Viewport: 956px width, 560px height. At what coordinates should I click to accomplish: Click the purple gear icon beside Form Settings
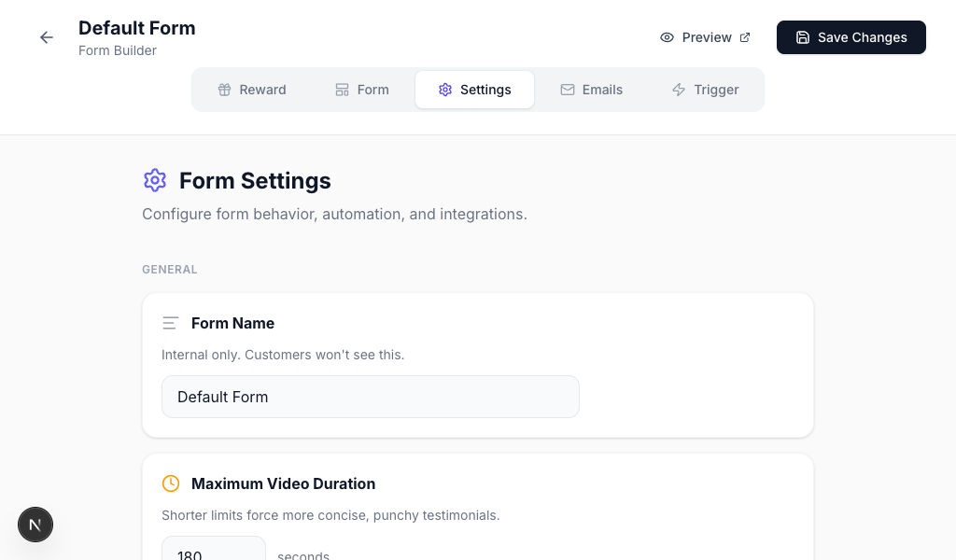155,180
